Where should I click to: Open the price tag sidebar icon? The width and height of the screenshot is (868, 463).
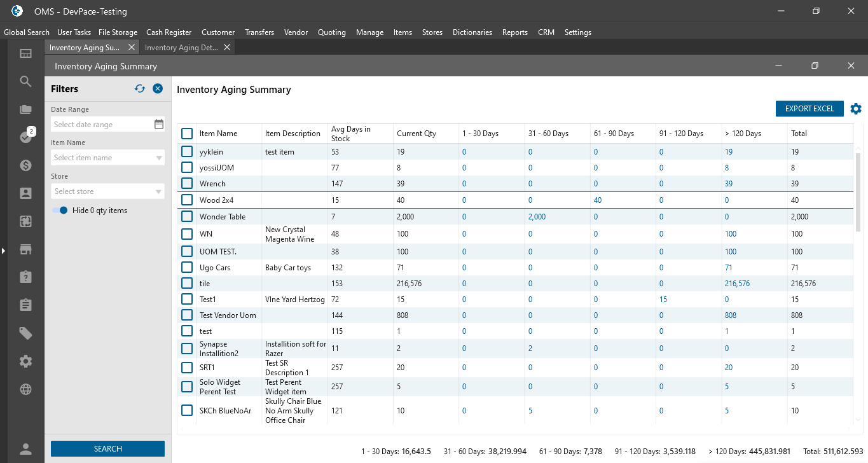click(25, 333)
